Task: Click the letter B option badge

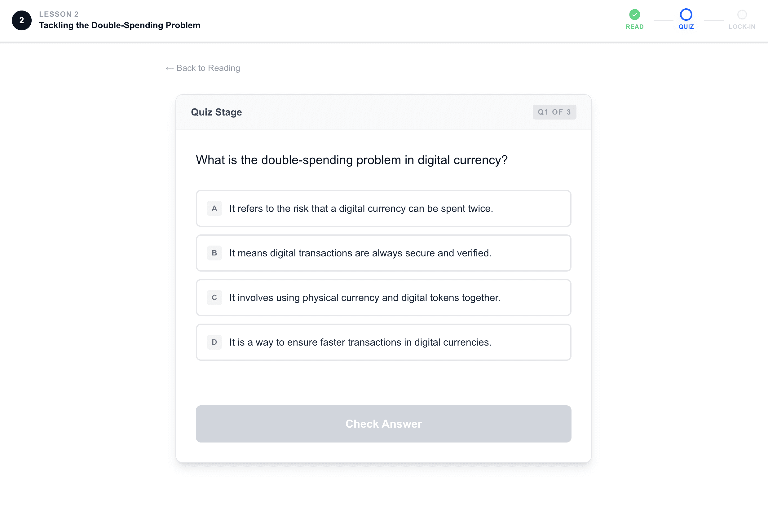Action: tap(214, 253)
